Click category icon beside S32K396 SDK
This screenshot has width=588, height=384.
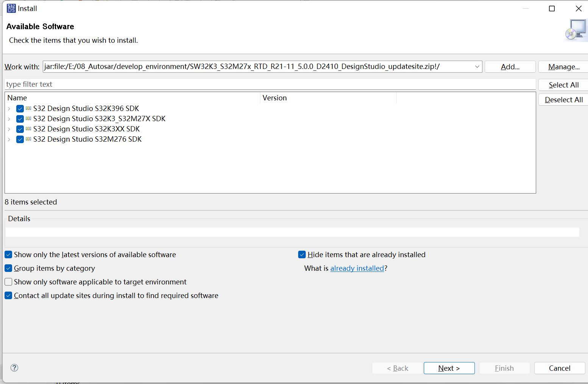tap(28, 108)
